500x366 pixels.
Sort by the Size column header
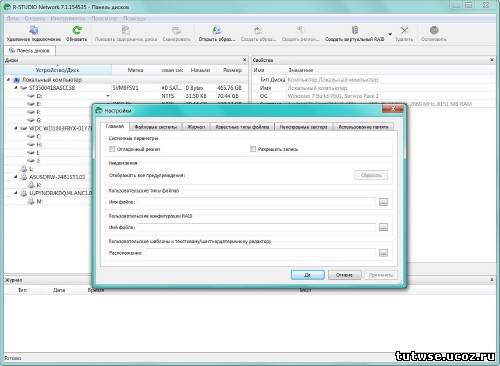[232, 70]
